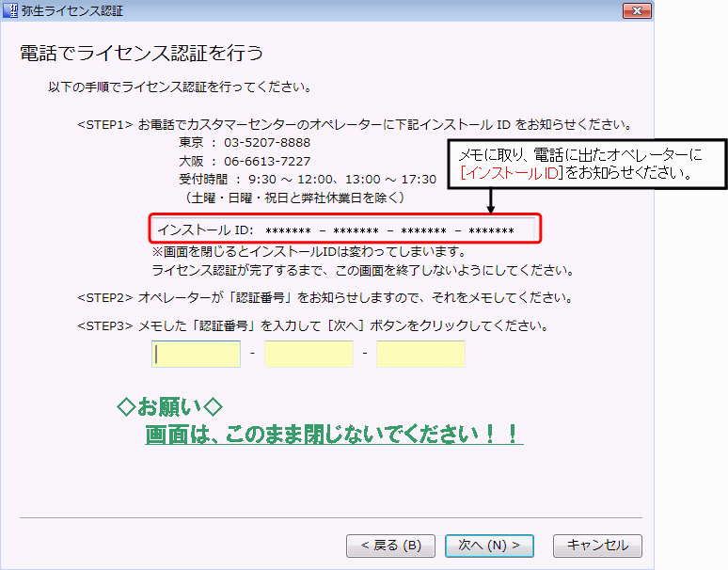Click underlined 画面は、このまま閉じないでください text

coord(334,435)
